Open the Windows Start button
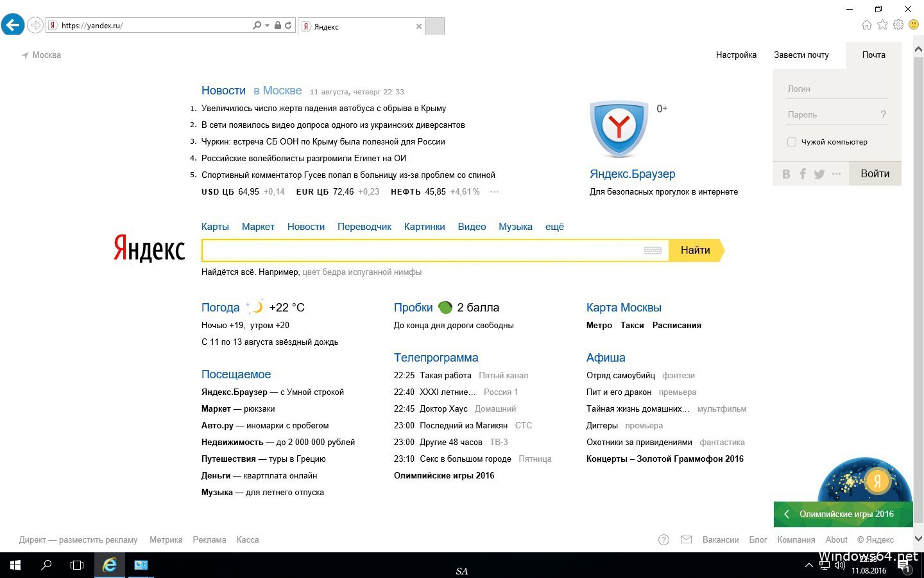This screenshot has height=578, width=924. [x=15, y=565]
